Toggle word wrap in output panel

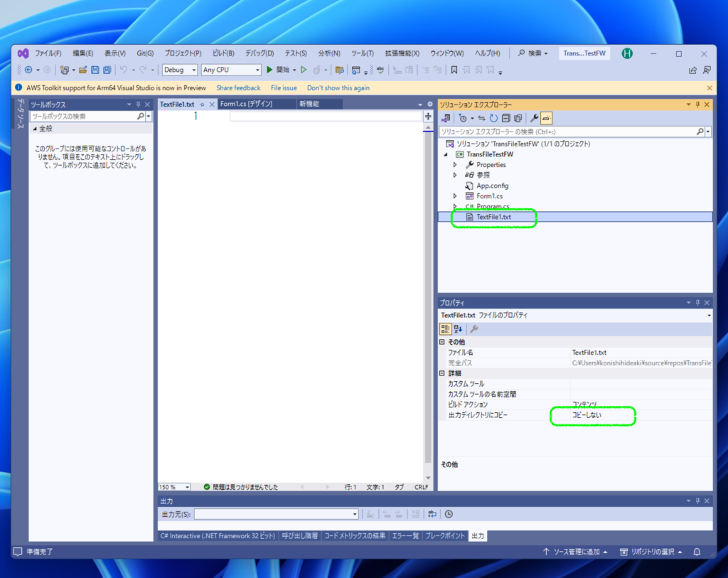(432, 514)
